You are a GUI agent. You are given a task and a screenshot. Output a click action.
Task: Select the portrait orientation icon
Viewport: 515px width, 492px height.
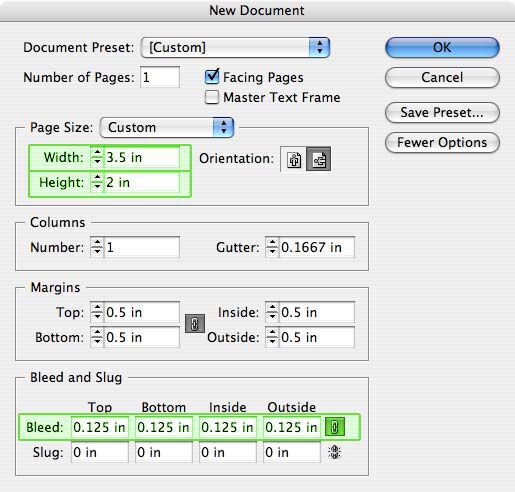294,159
